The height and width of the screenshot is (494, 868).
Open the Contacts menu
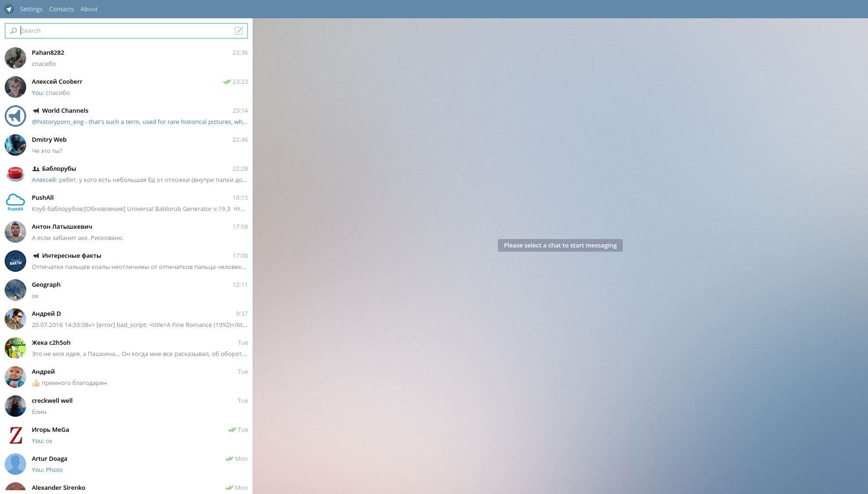61,9
